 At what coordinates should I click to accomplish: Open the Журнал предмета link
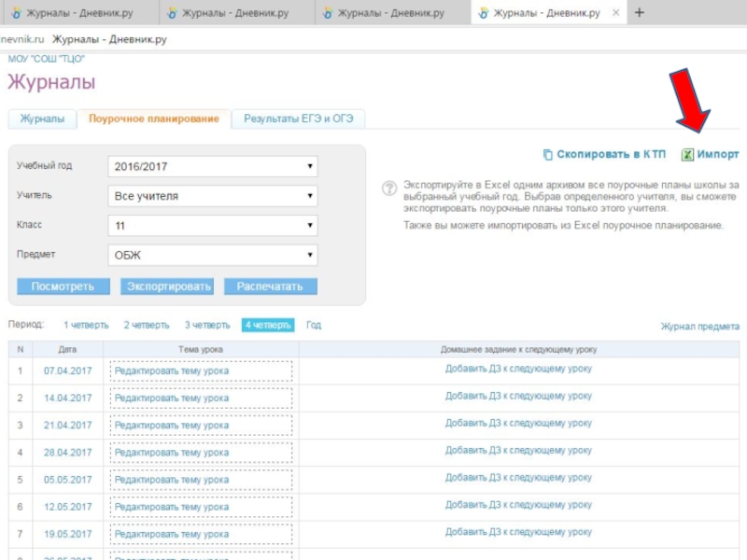pos(699,327)
